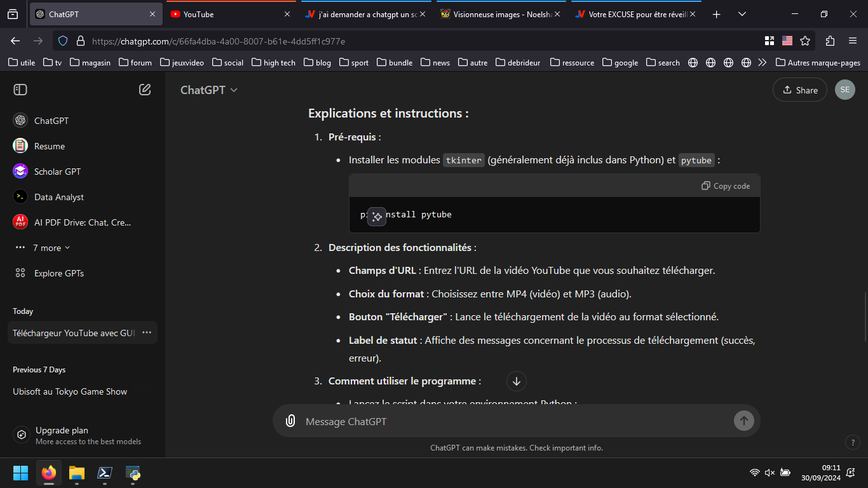Open the Share conversation dialog

tap(799, 90)
